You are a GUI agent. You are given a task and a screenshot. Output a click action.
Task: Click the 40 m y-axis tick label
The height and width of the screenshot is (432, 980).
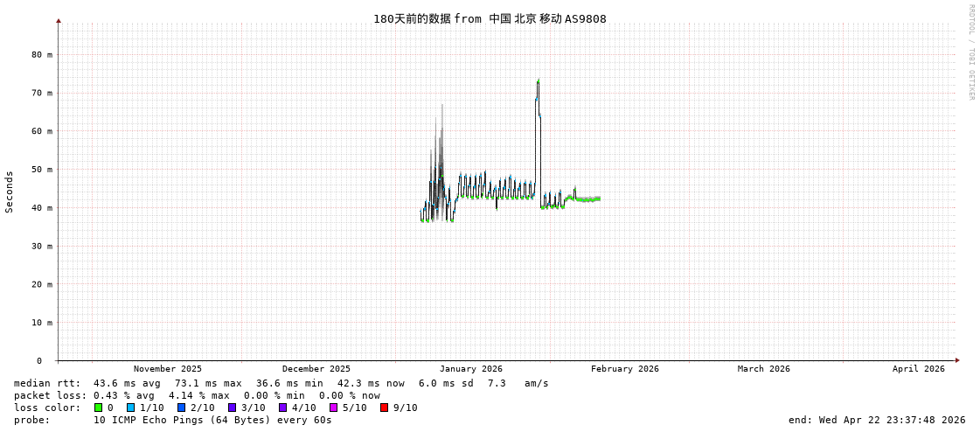(42, 208)
